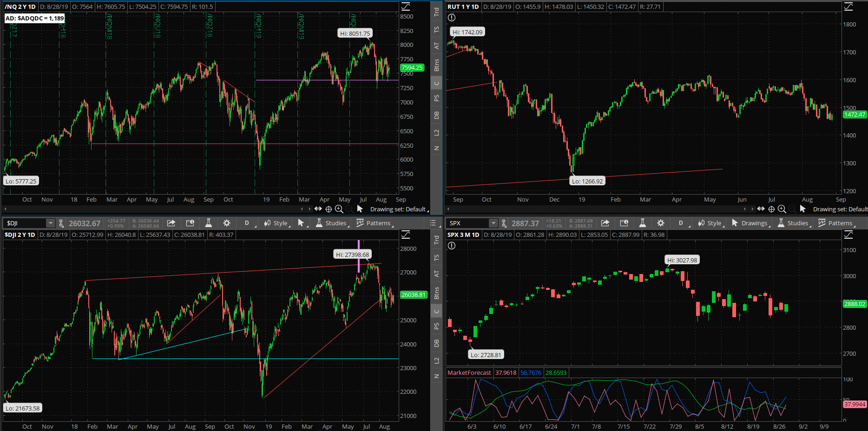This screenshot has height=431, width=868.
Task: Open the Style menu in $DJI toolbar
Action: [276, 223]
